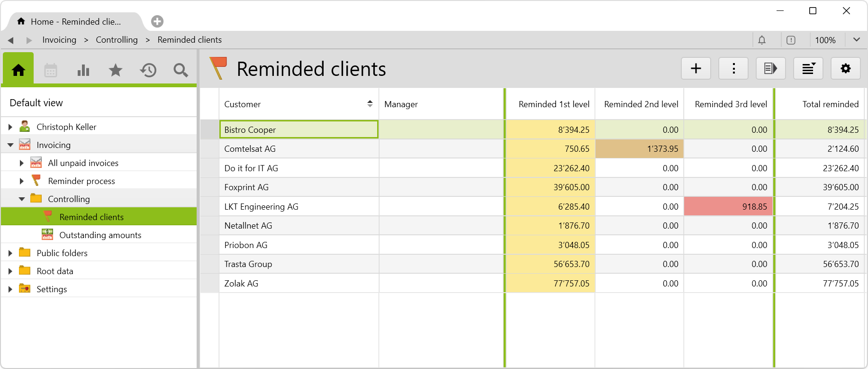Click the red 918.85 third level cell
This screenshot has height=369, width=868.
pyautogui.click(x=728, y=207)
